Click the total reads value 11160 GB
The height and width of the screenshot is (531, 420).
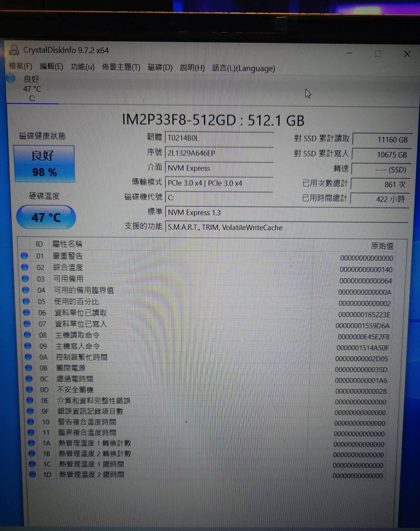[382, 139]
